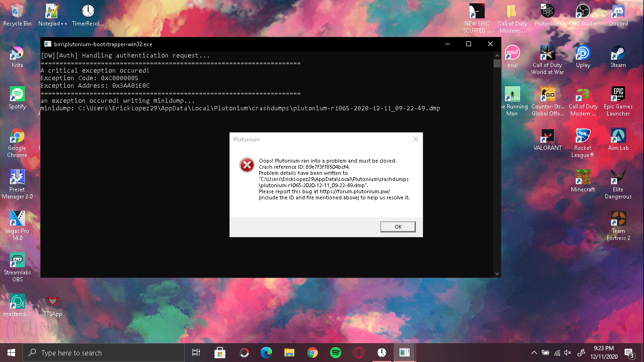Click the minidump file path console line
Viewport: 644px width, 362px height.
tap(240, 108)
